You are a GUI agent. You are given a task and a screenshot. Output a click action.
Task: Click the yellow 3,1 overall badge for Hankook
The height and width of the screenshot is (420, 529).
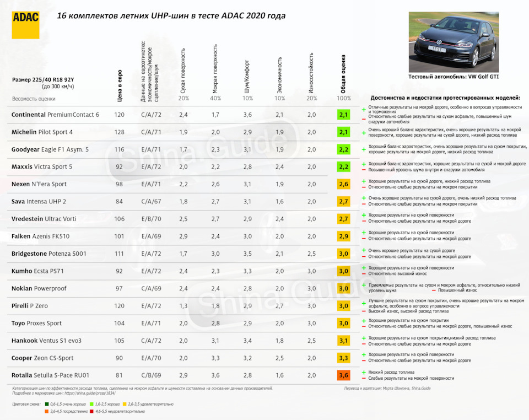click(x=343, y=341)
